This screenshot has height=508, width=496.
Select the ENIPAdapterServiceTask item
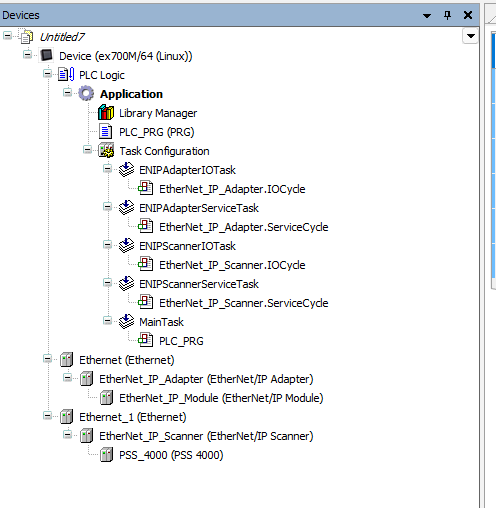[x=199, y=208]
